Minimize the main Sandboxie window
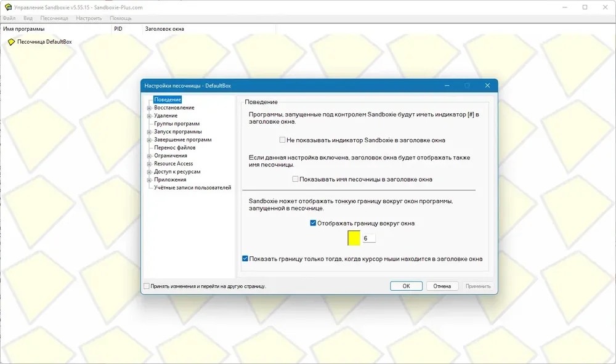The image size is (616, 364). click(x=565, y=7)
